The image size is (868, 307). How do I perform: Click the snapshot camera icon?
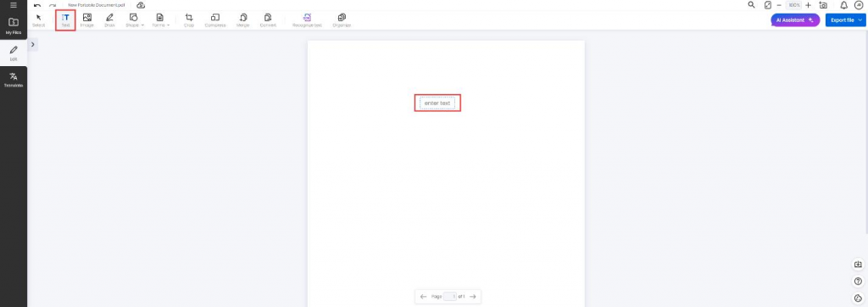point(823,5)
